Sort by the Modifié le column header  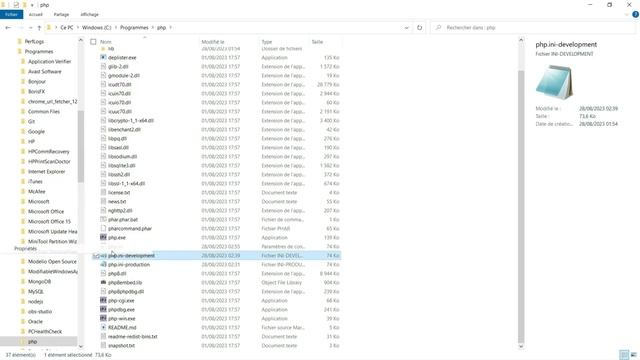(x=213, y=42)
